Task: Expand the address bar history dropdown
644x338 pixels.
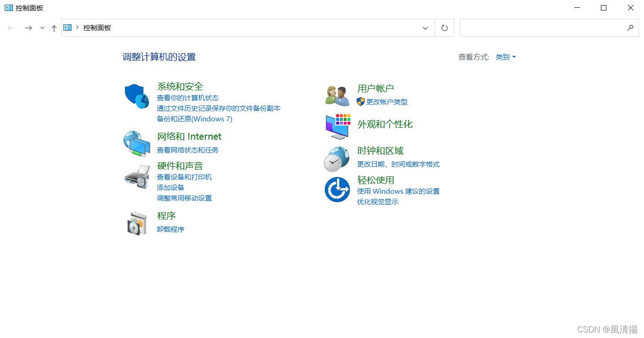Action: click(x=425, y=28)
